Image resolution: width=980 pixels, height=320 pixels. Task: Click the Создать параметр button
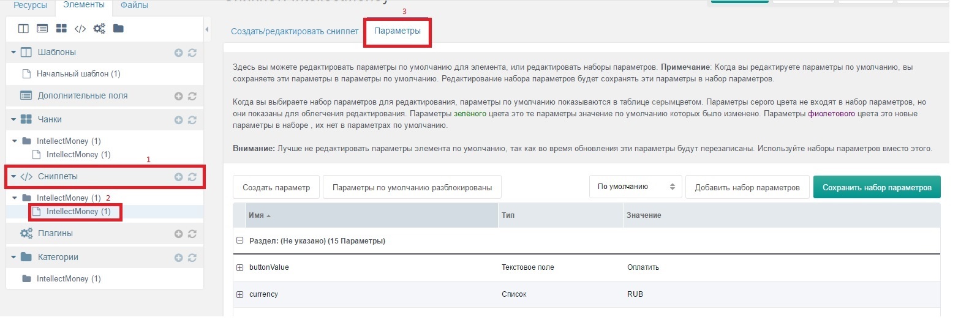(276, 188)
